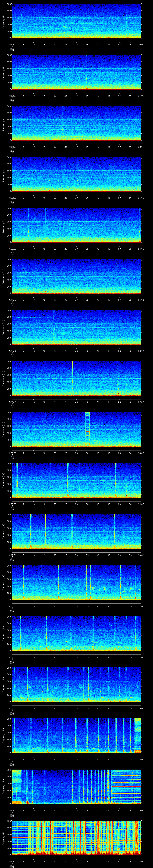
Task: Click the 20:00 end time label
Action: tap(141, 44)
